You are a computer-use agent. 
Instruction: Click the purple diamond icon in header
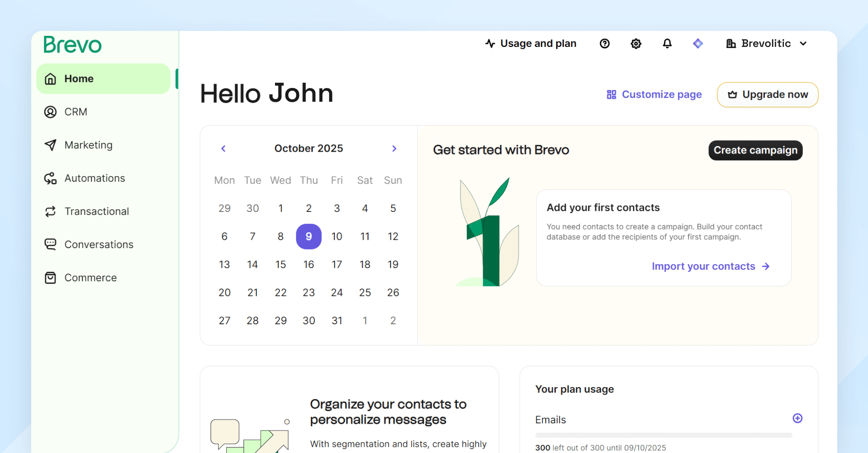698,43
